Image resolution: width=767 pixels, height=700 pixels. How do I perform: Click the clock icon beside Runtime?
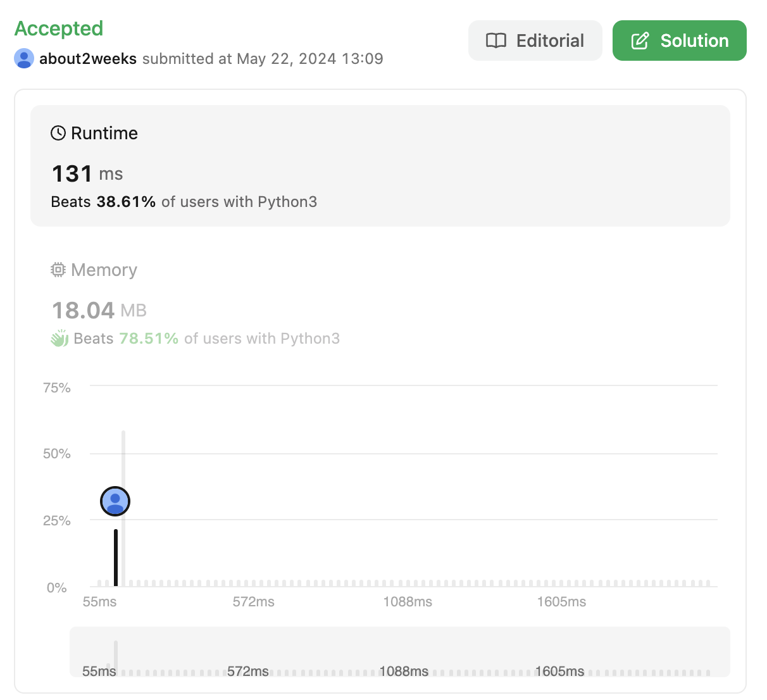58,133
